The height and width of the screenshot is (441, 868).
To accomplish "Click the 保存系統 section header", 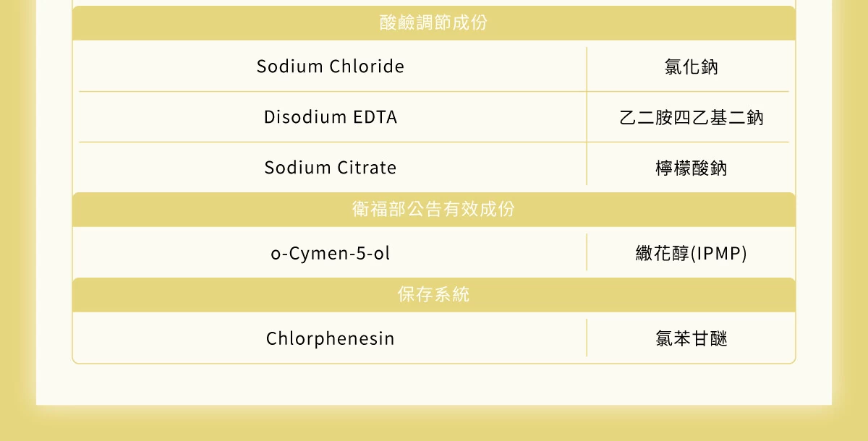I will 434,295.
